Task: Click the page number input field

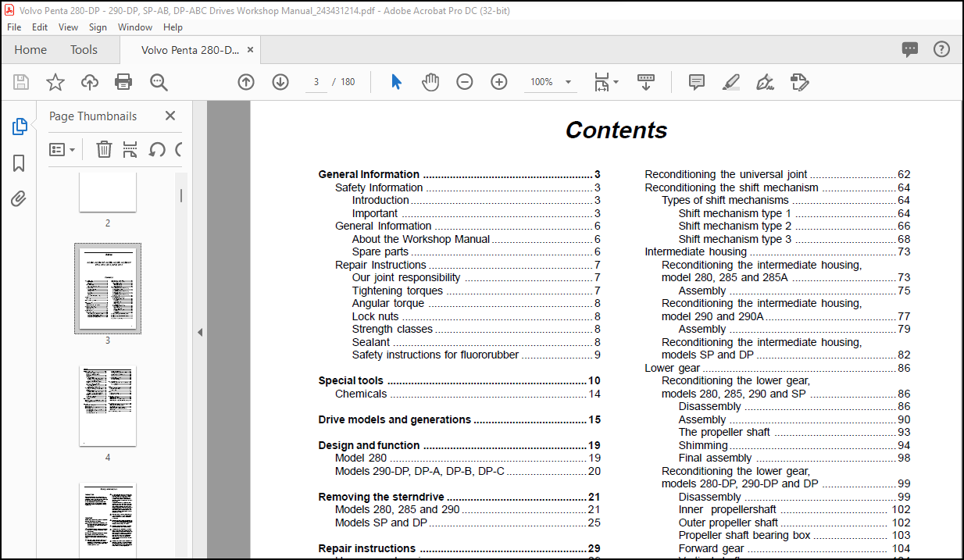Action: click(x=316, y=82)
